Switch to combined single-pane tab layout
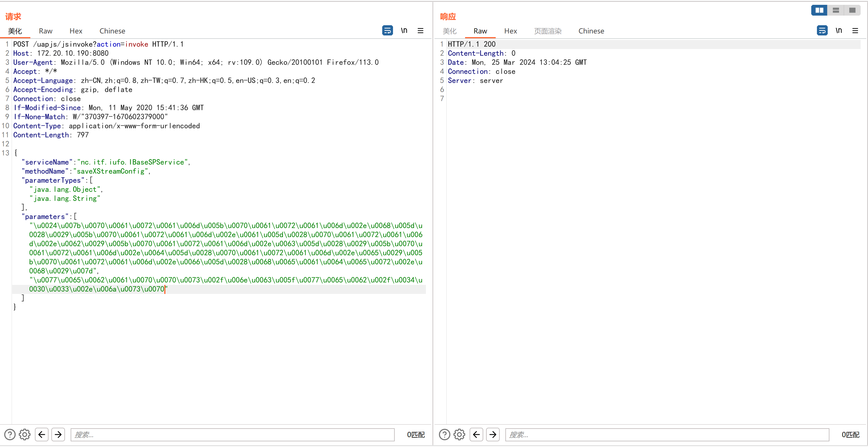Viewport: 868px width, 447px height. pyautogui.click(x=852, y=10)
